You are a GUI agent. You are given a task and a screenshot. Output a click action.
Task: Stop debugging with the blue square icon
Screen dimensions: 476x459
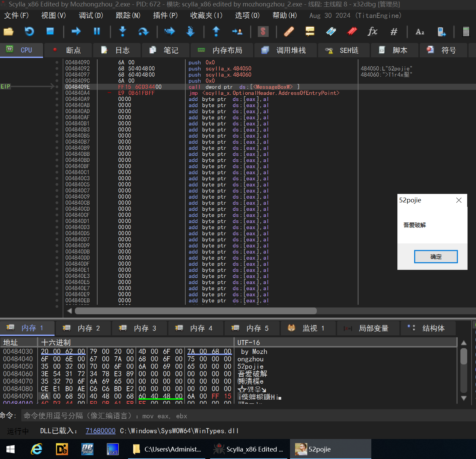click(x=50, y=32)
